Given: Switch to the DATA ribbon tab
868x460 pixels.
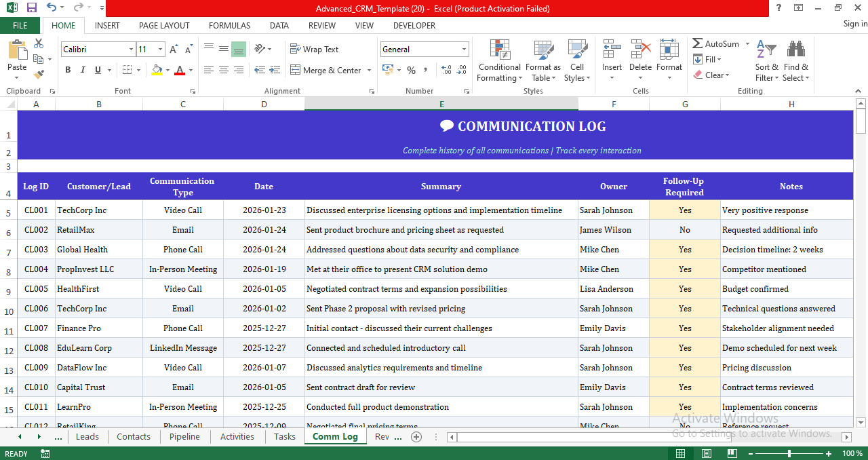Looking at the screenshot, I should click(x=279, y=25).
